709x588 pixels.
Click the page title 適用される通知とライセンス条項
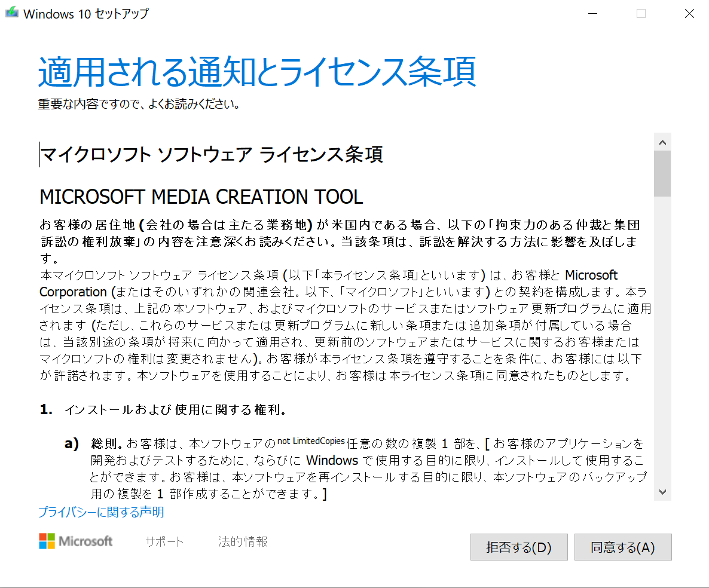pos(257,72)
